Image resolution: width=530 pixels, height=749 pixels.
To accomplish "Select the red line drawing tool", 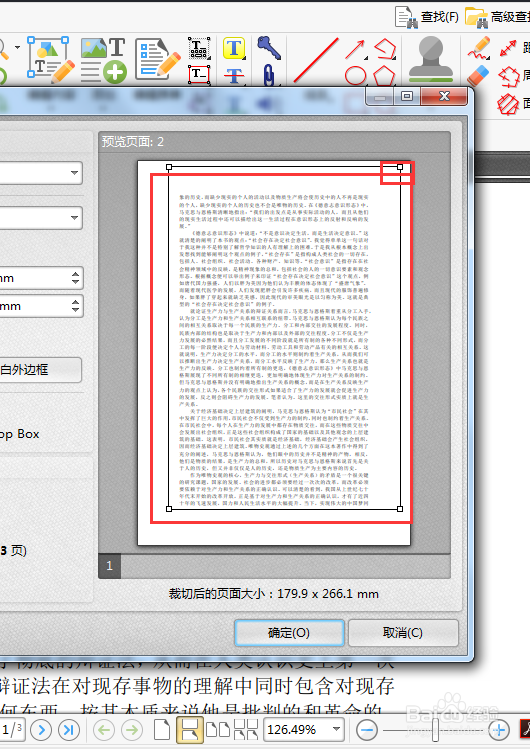I will pos(316,60).
